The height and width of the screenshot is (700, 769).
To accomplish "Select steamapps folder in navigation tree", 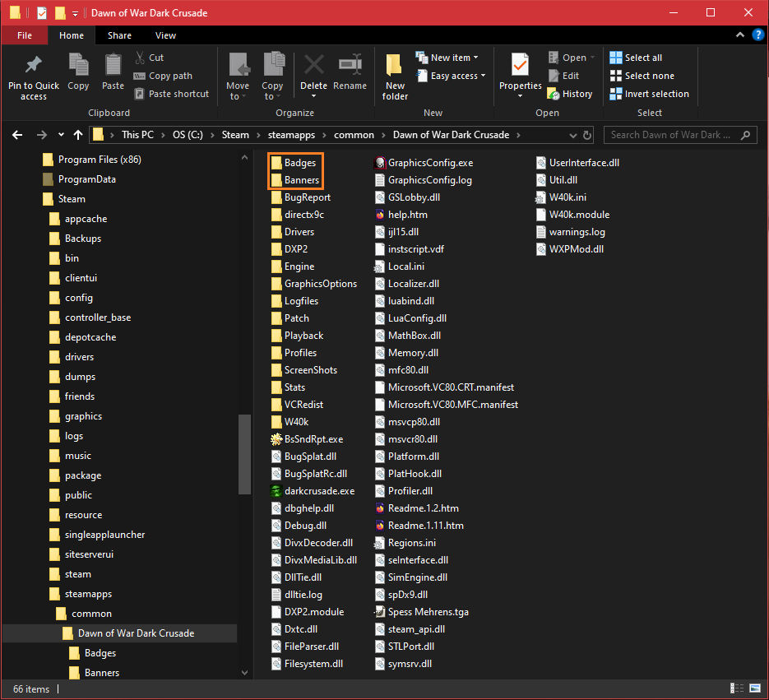I will 81,594.
